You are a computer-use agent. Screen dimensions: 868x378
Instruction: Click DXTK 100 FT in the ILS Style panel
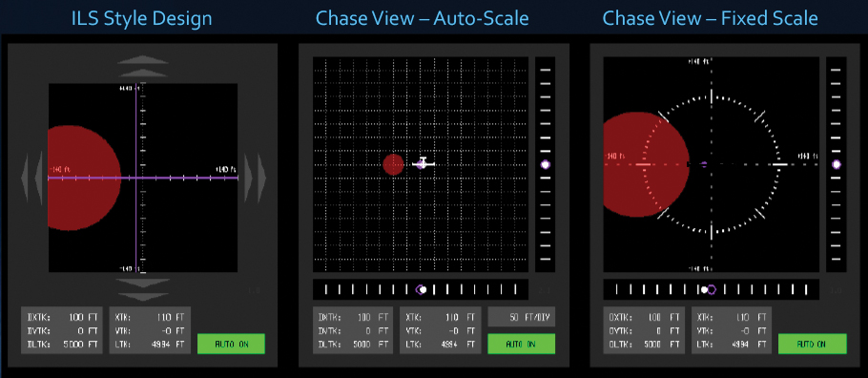(62, 318)
